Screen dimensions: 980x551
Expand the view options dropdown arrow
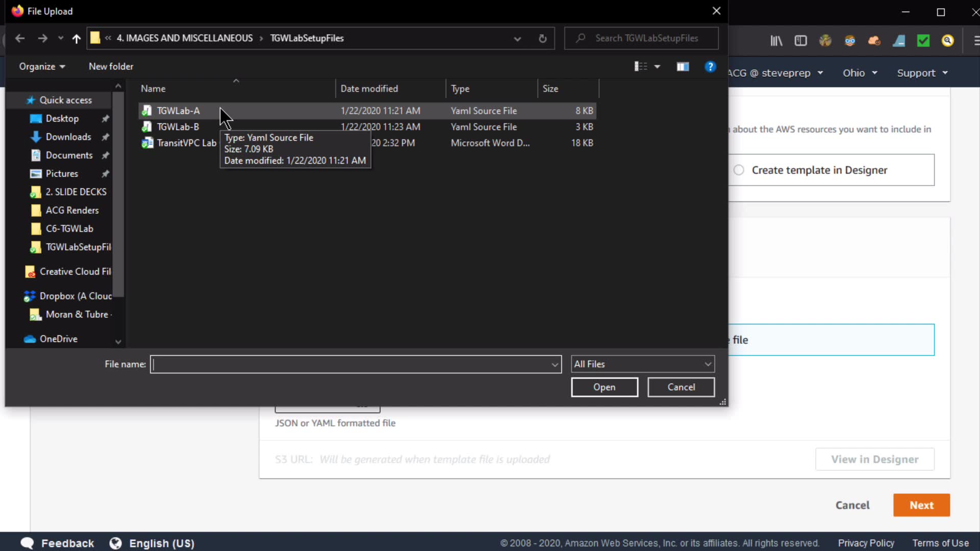657,67
